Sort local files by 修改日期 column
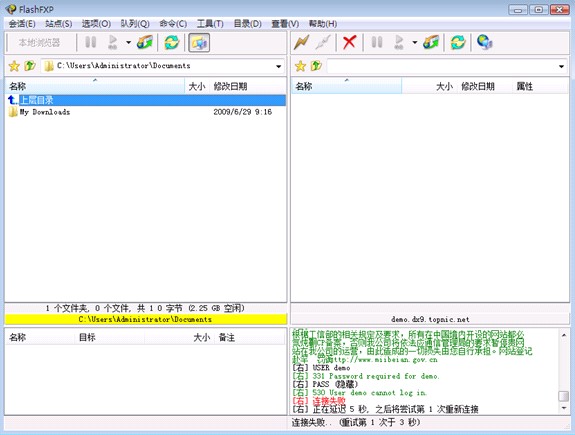575x435 pixels. coord(248,87)
